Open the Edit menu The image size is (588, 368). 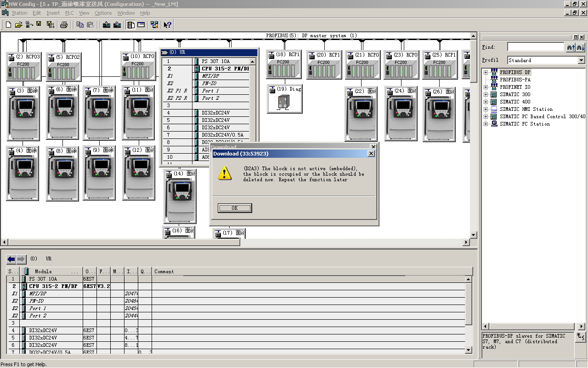click(37, 13)
